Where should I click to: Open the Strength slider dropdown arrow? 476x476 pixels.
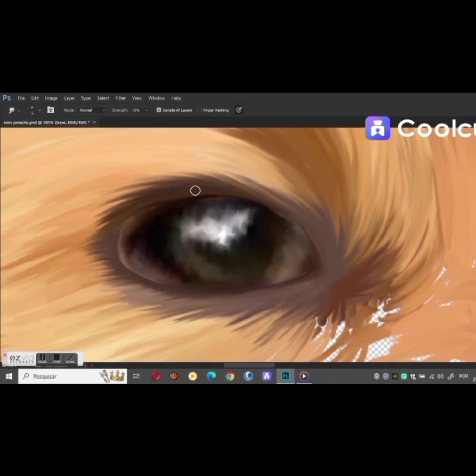[x=147, y=110]
